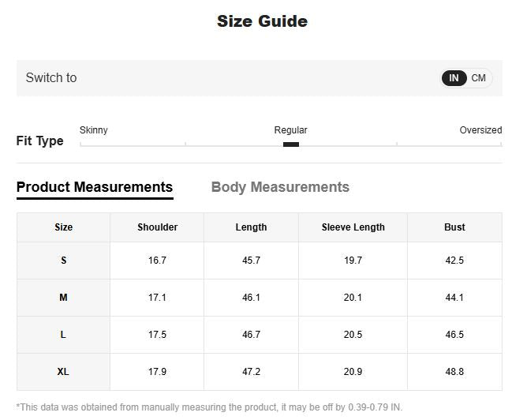The height and width of the screenshot is (420, 527).
Task: Click the Oversized fit label
Action: (x=480, y=130)
